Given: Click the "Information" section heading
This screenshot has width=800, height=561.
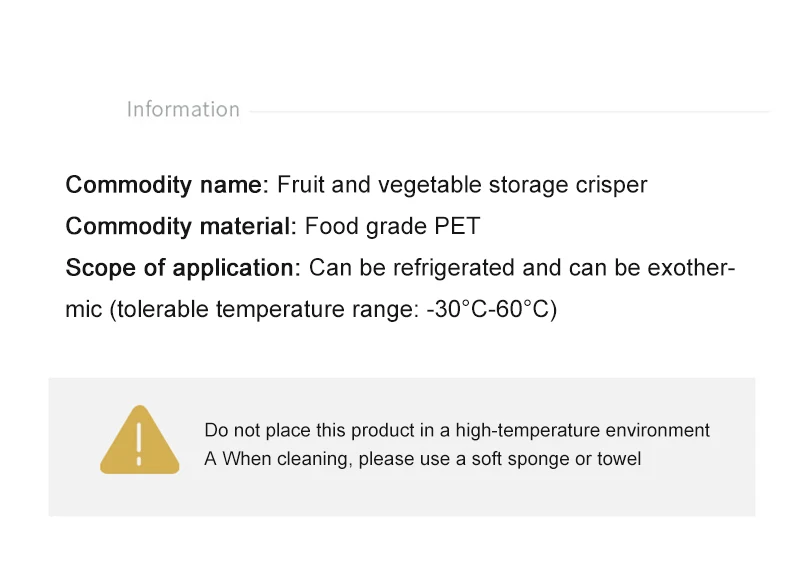Looking at the screenshot, I should tap(183, 110).
